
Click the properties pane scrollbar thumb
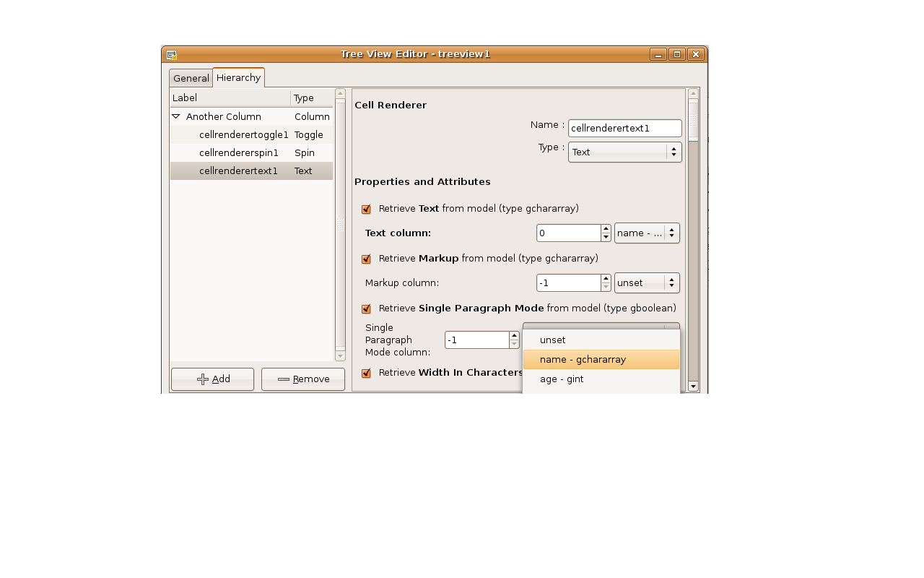(694, 120)
